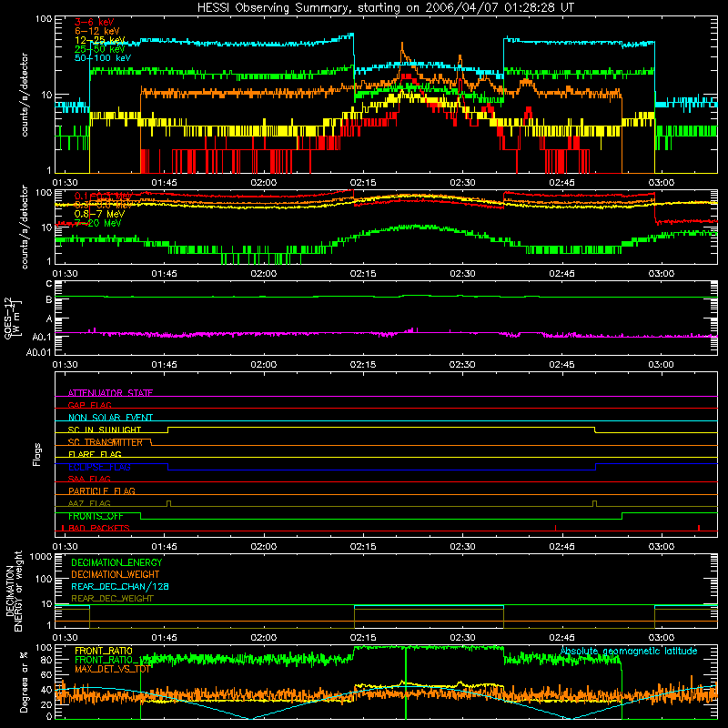Viewport: 728px width, 728px height.
Task: Select the 'PARTICLE_FLAG' flag label
Action: [102, 490]
